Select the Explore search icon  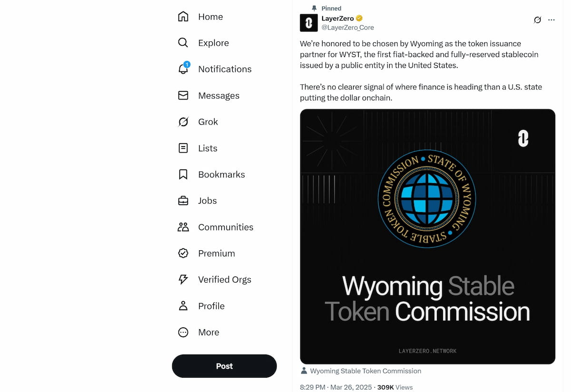pyautogui.click(x=183, y=43)
